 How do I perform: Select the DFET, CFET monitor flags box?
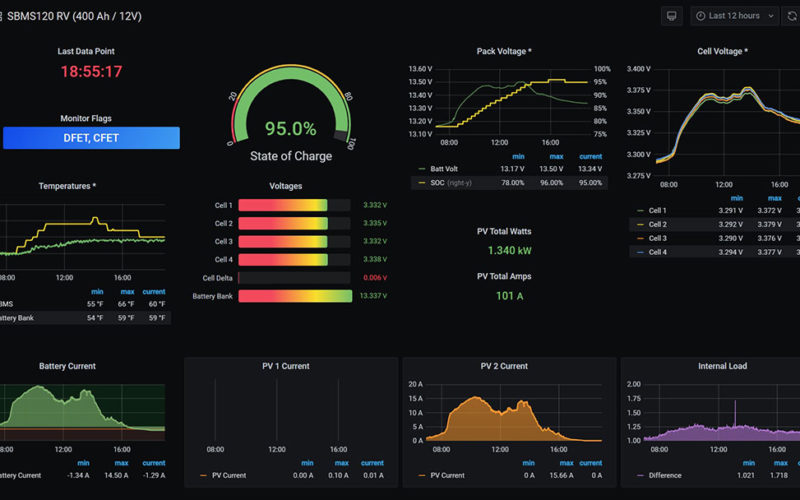(x=91, y=138)
